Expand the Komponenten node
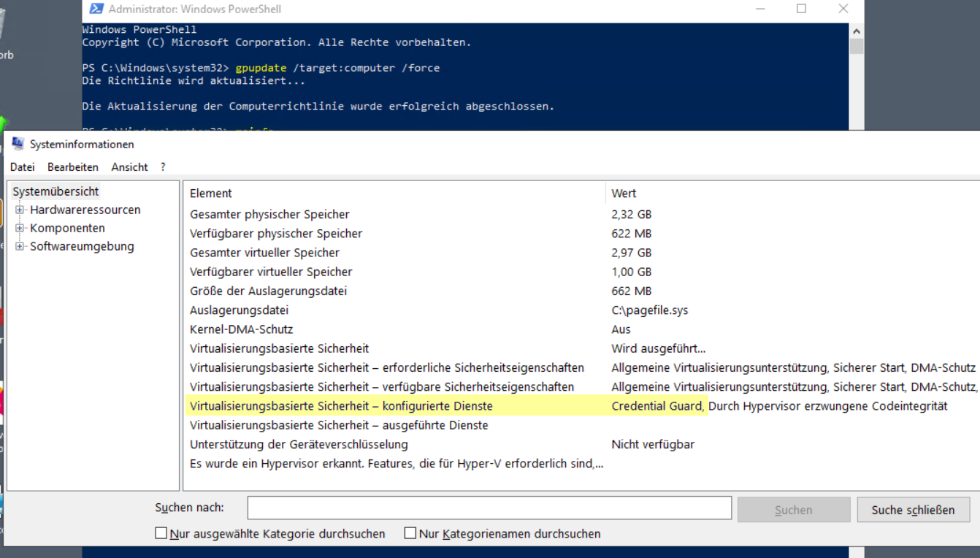This screenshot has height=558, width=980. pos(20,228)
